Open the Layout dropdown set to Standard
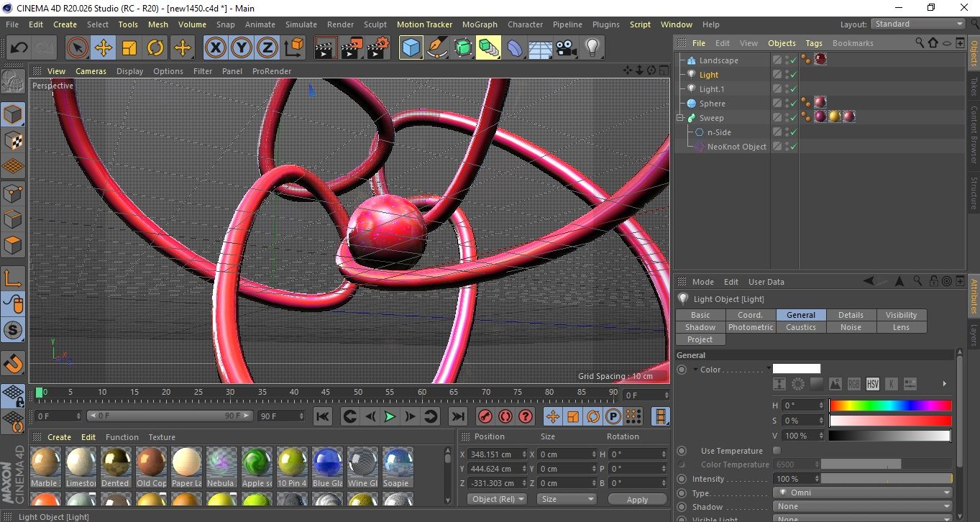 click(917, 24)
